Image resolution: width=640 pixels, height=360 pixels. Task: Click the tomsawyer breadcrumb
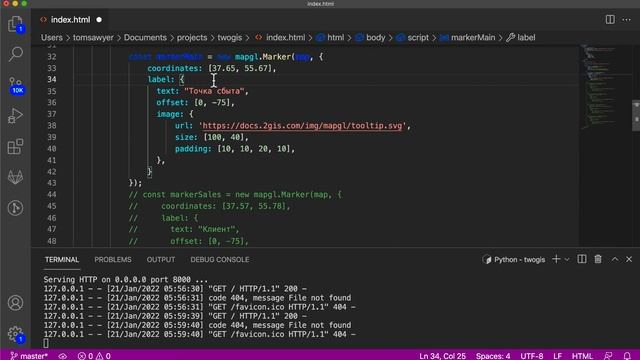(x=93, y=38)
